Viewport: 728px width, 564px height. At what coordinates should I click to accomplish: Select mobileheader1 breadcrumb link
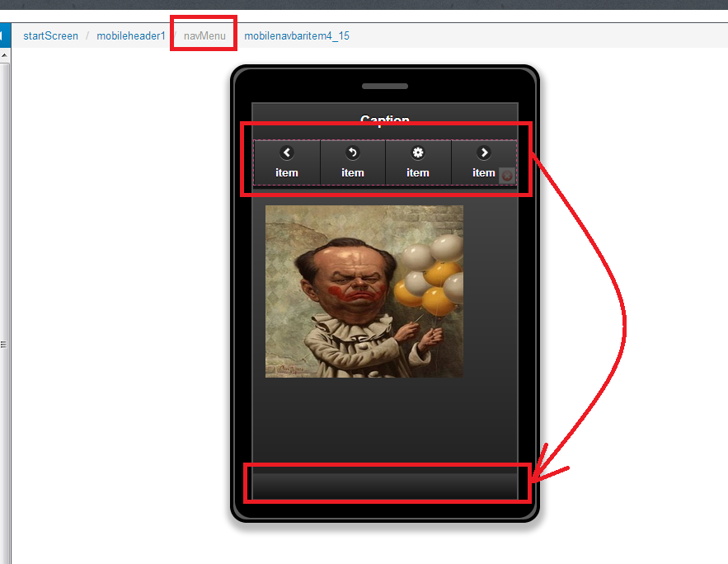tap(131, 35)
